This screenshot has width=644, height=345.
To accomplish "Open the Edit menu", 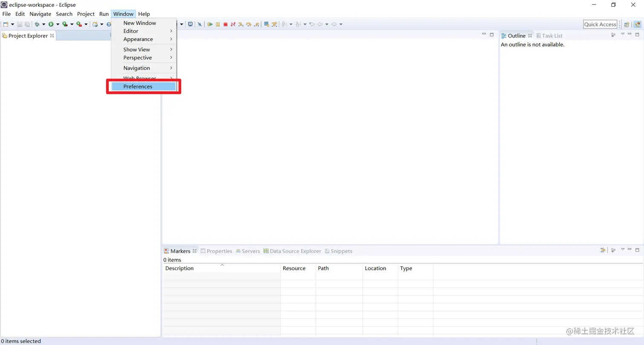I will (20, 14).
